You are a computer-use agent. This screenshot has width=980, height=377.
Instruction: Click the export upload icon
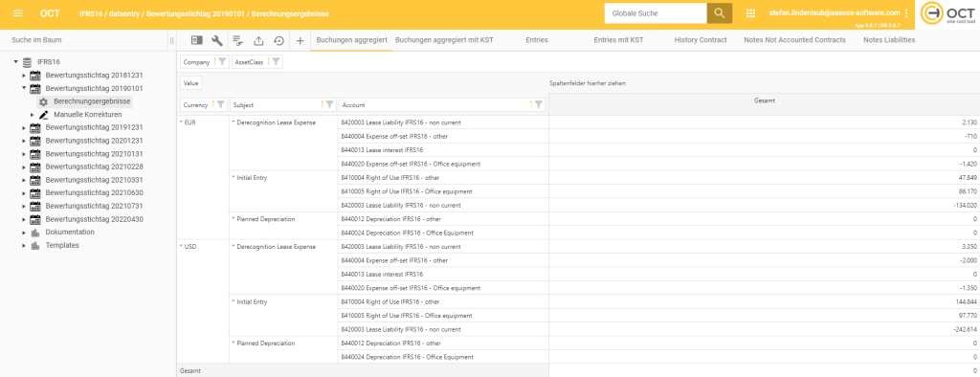click(258, 40)
